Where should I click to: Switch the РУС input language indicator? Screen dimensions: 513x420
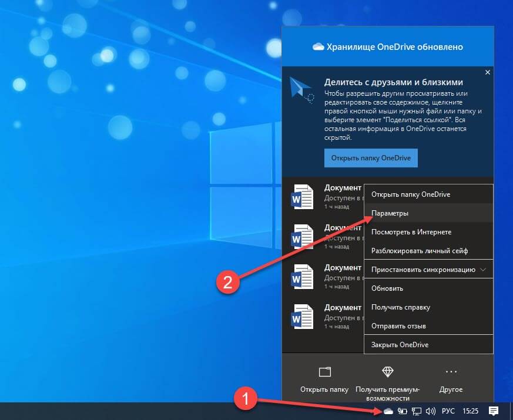[x=448, y=411]
